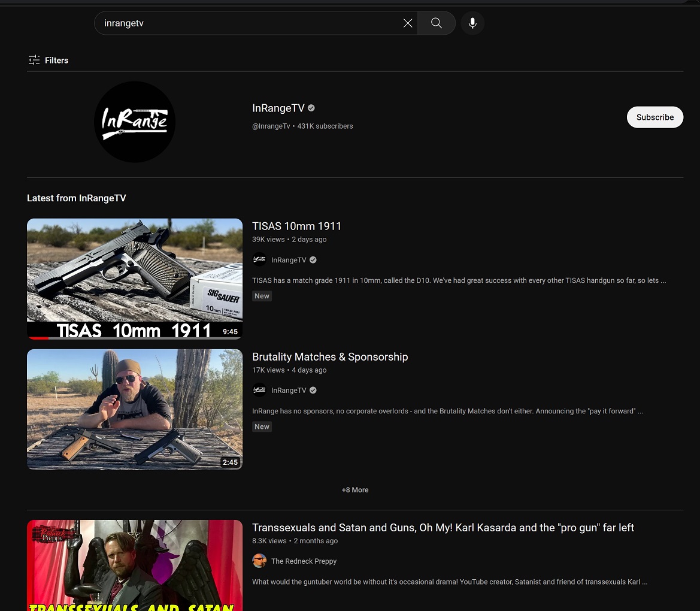Play the TISAS 10mm 1911 thumbnail
The image size is (700, 611).
(x=135, y=279)
